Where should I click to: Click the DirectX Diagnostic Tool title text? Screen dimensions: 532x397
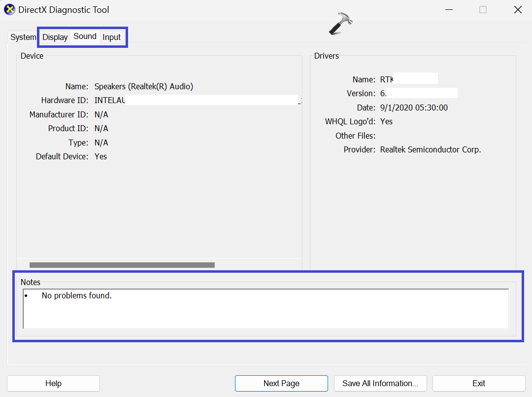[x=64, y=10]
